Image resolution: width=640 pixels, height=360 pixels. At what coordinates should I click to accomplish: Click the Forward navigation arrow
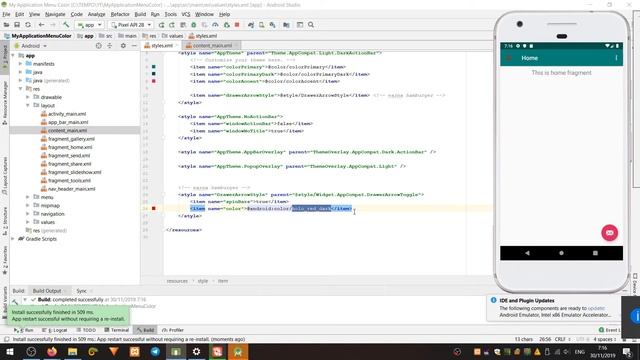tap(52, 25)
